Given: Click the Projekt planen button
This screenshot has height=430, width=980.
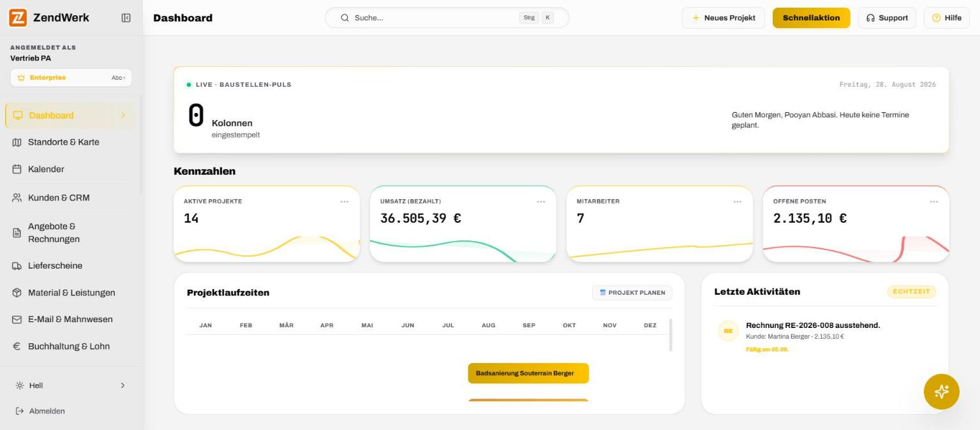Looking at the screenshot, I should (632, 293).
